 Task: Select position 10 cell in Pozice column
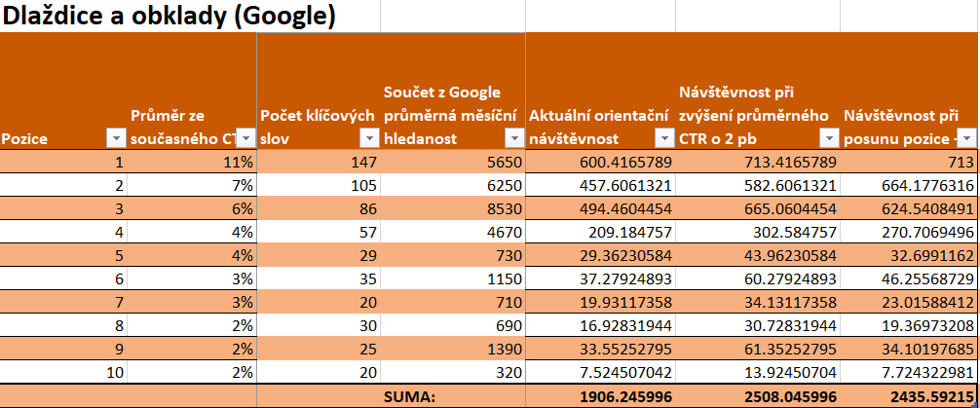pyautogui.click(x=63, y=372)
